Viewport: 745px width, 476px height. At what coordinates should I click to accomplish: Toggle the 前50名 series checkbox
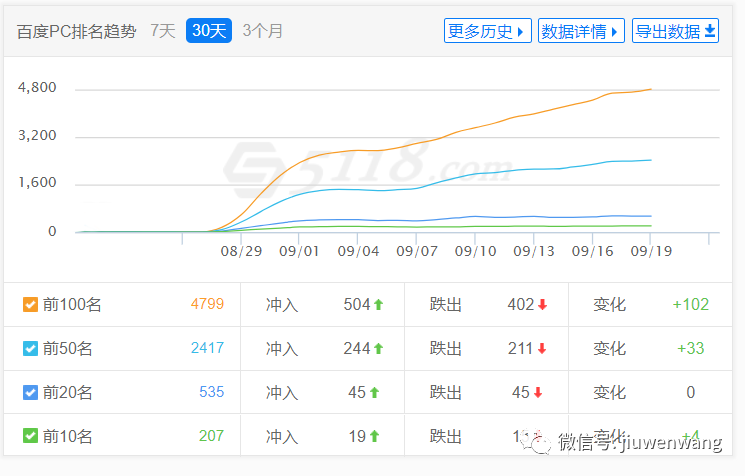click(30, 349)
